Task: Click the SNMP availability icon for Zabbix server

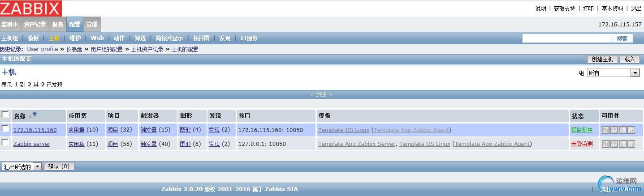Action: [614, 144]
